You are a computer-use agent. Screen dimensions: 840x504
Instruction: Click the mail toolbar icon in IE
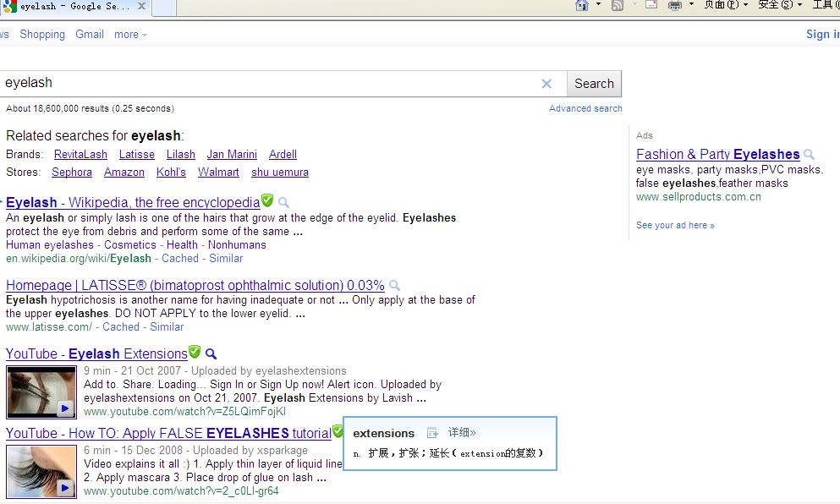pos(651,5)
